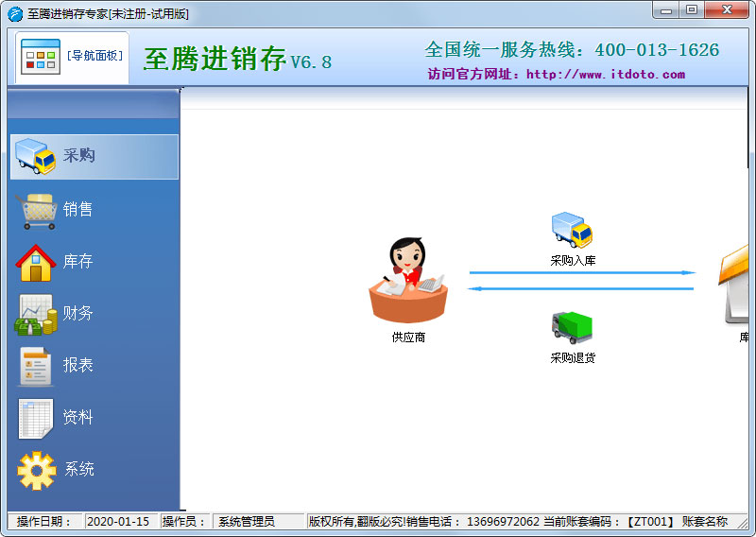
Task: Click the 供应商 label
Action: pos(408,338)
